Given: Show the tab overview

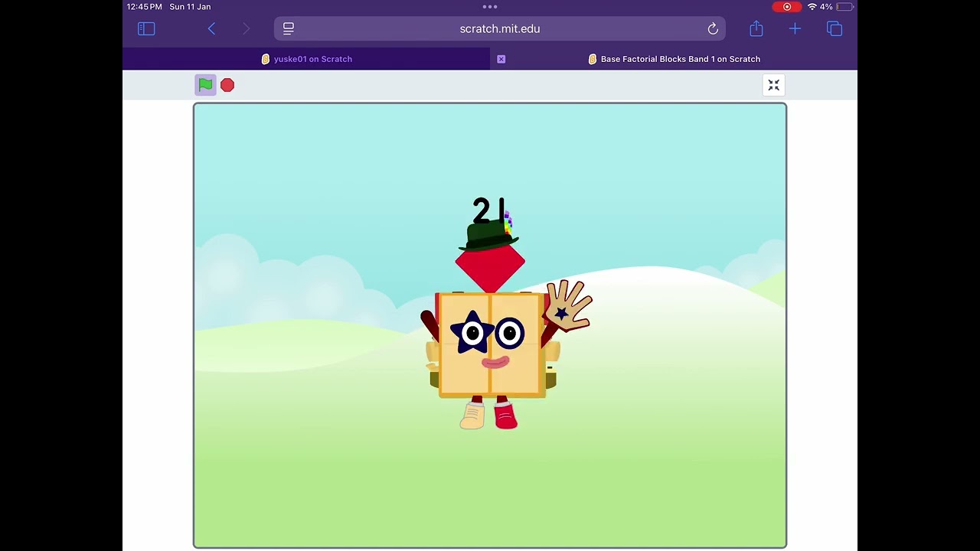Looking at the screenshot, I should (x=835, y=29).
